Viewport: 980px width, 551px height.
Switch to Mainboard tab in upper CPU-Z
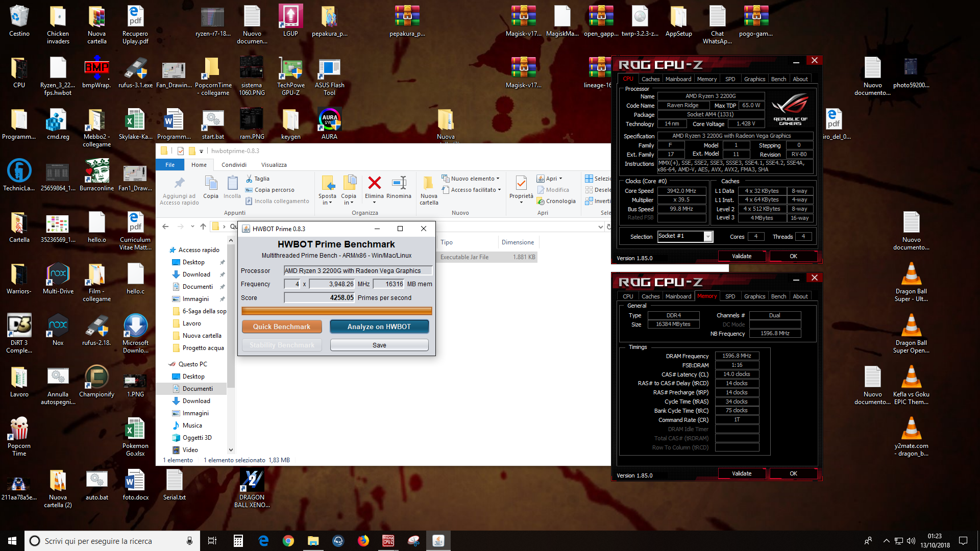point(678,79)
